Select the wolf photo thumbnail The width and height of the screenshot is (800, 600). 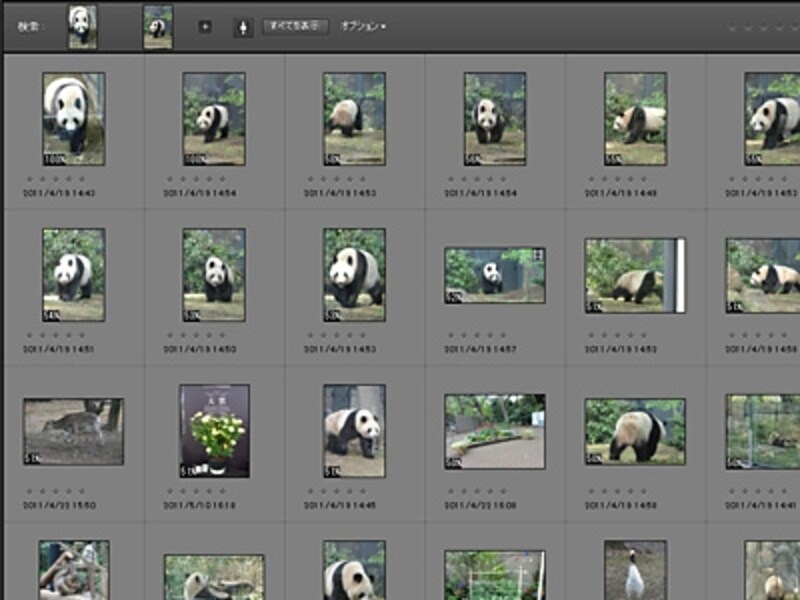click(x=73, y=432)
